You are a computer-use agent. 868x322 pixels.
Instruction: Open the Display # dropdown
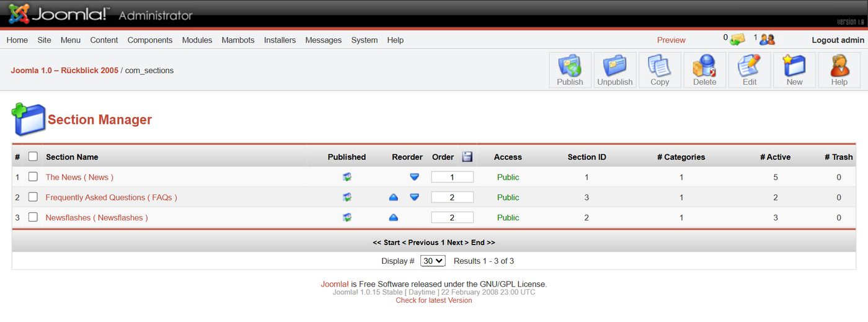433,261
